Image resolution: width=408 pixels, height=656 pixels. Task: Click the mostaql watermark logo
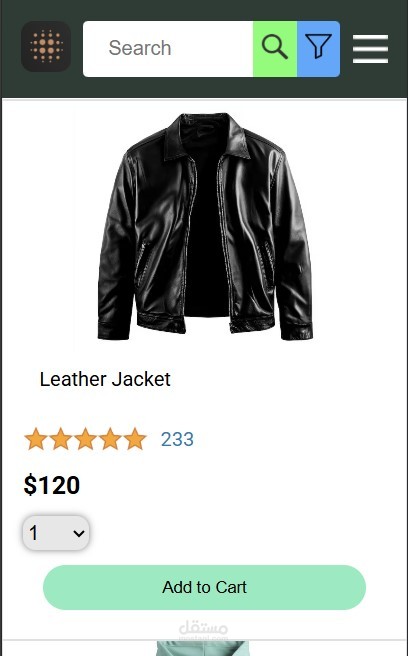(203, 630)
